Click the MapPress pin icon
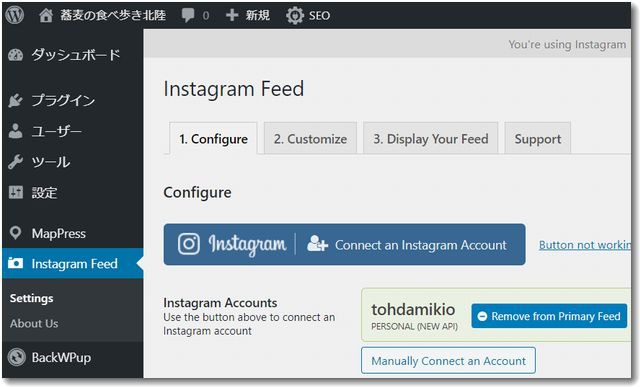Image resolution: width=640 pixels, height=387 pixels. tap(16, 233)
